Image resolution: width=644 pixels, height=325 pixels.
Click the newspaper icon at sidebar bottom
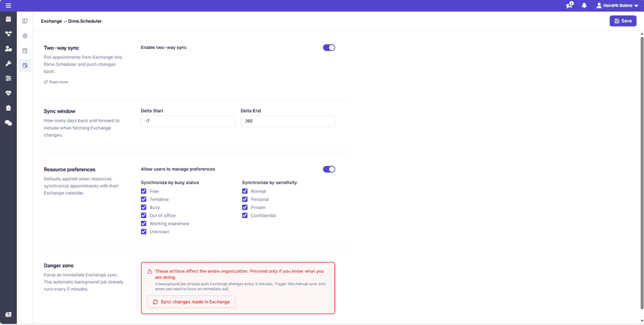click(8, 315)
